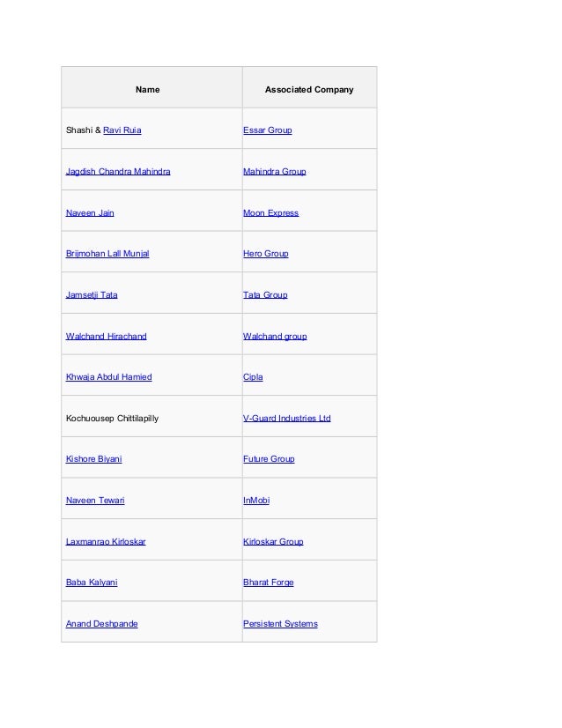Click the Laxmanrao Kirloskar link
This screenshot has width=562, height=728.
click(106, 541)
